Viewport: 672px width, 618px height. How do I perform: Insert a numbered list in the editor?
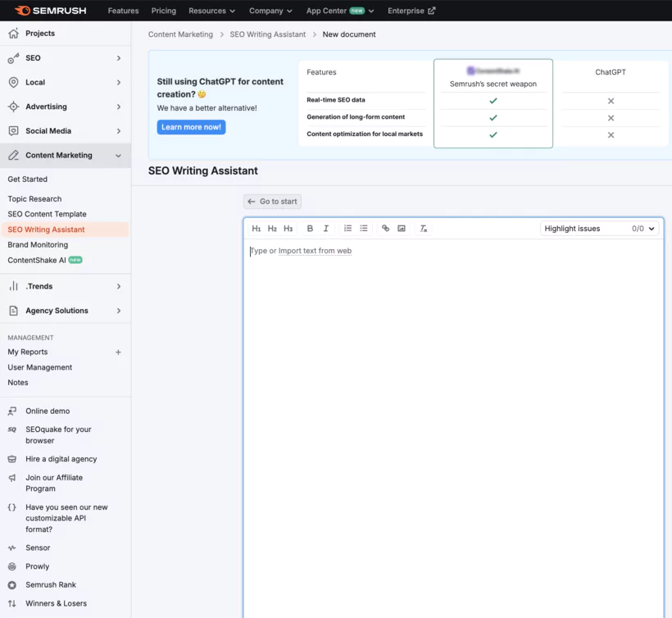347,228
